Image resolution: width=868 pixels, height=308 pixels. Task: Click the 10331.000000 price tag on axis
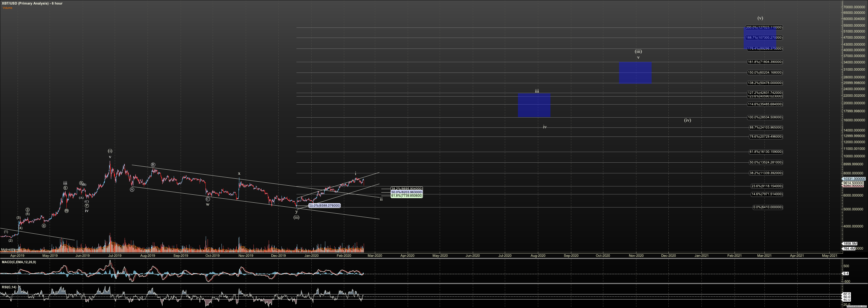coord(854,179)
